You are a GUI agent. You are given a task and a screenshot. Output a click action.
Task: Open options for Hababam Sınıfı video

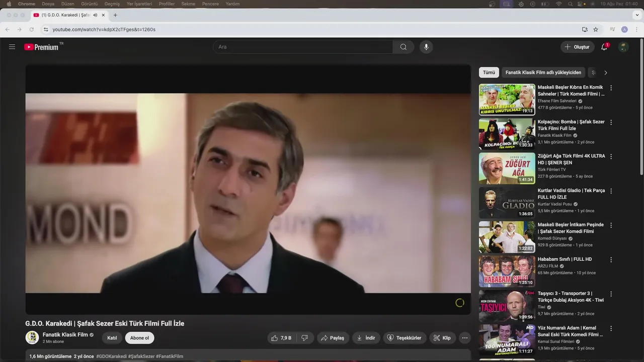click(x=611, y=259)
